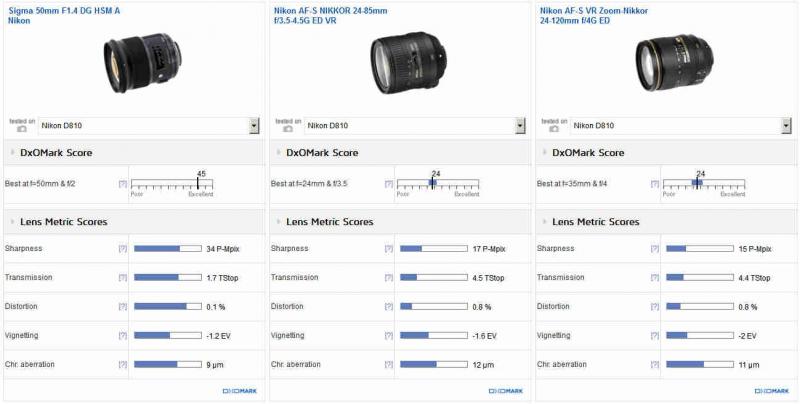Click Transmission help icon in Sigma panel
The image size is (800, 404).
coord(122,277)
